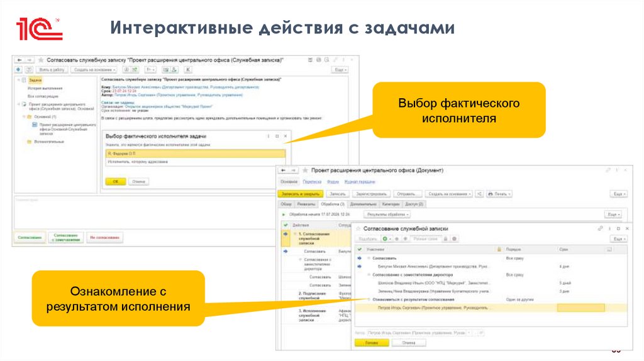644x361 pixels.
Task: Click into the task comment field
Action: coord(144,211)
